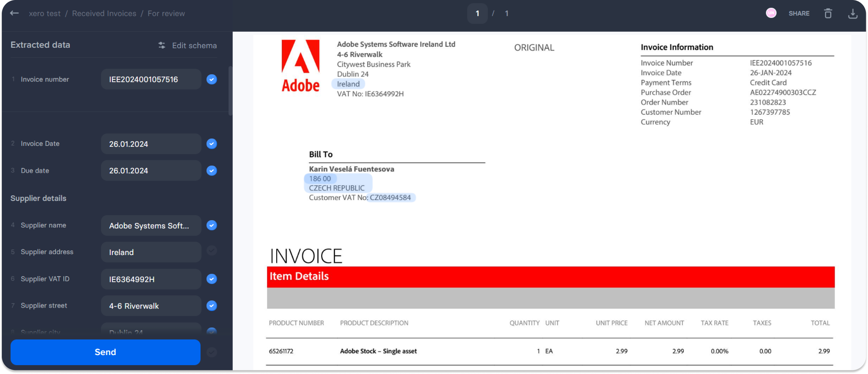
Task: Click invoice date '26-JAN-2024' in document
Action: click(x=771, y=72)
